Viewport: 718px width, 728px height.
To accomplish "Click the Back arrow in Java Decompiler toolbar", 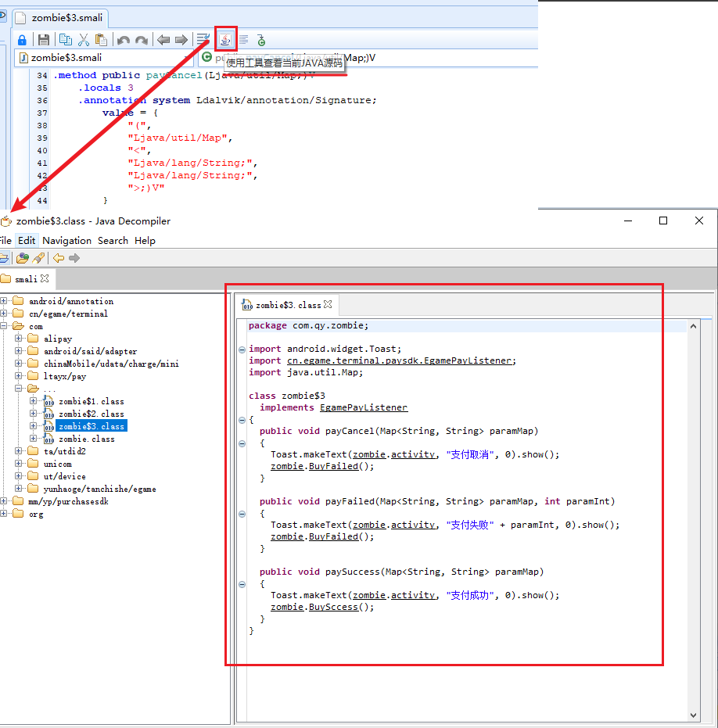I will point(59,258).
